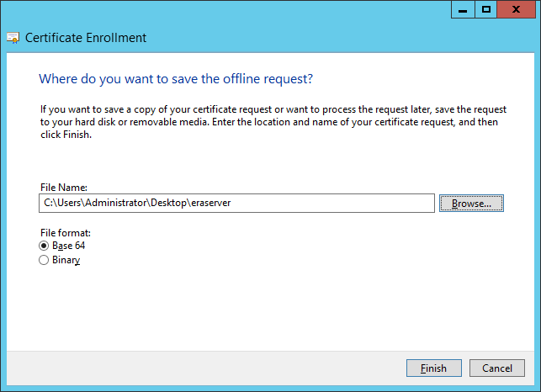Click the Certificate Enrollment wizard icon

click(x=13, y=38)
